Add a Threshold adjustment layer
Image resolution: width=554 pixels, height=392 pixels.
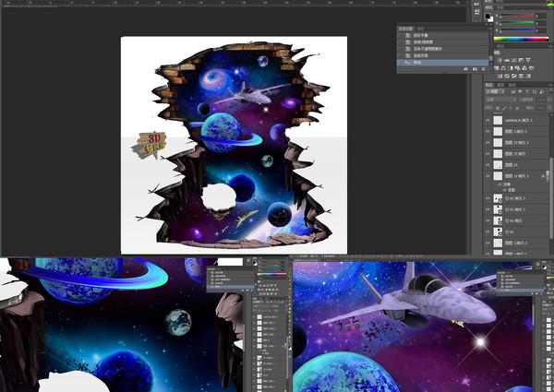(514, 76)
